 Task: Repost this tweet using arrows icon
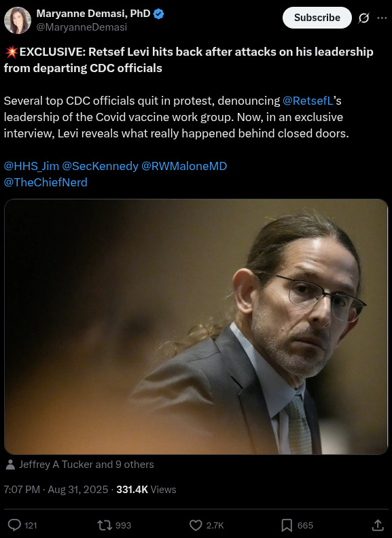click(103, 525)
